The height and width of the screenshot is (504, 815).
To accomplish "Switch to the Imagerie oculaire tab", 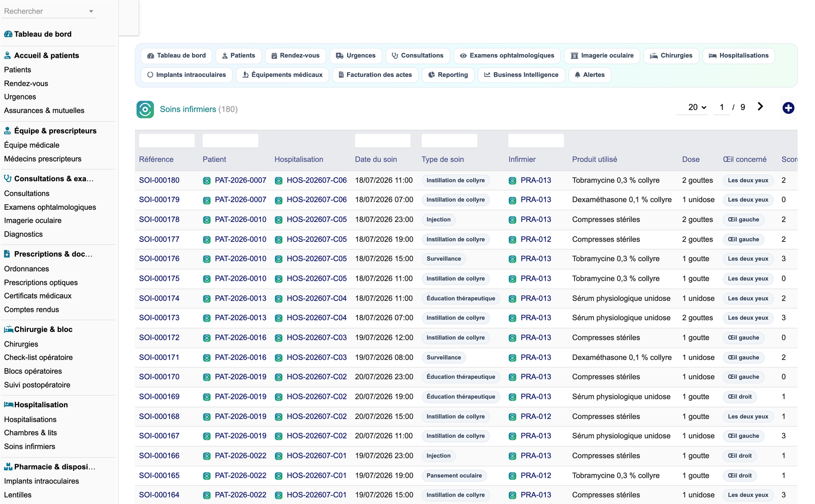I will [x=602, y=56].
